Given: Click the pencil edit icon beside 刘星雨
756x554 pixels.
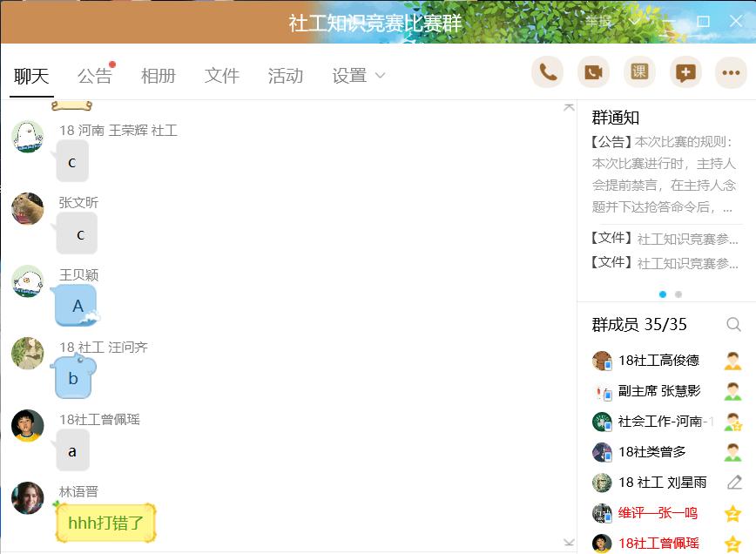Looking at the screenshot, I should (x=733, y=482).
